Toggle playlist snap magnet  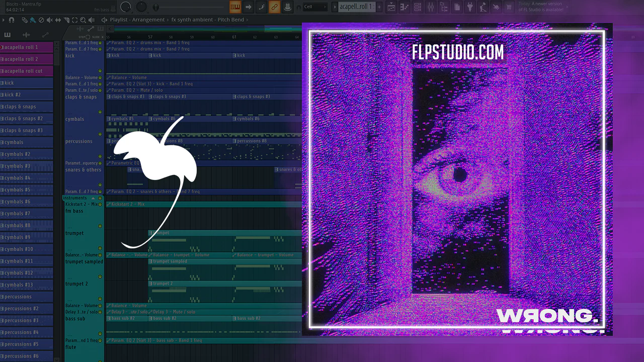click(x=11, y=20)
